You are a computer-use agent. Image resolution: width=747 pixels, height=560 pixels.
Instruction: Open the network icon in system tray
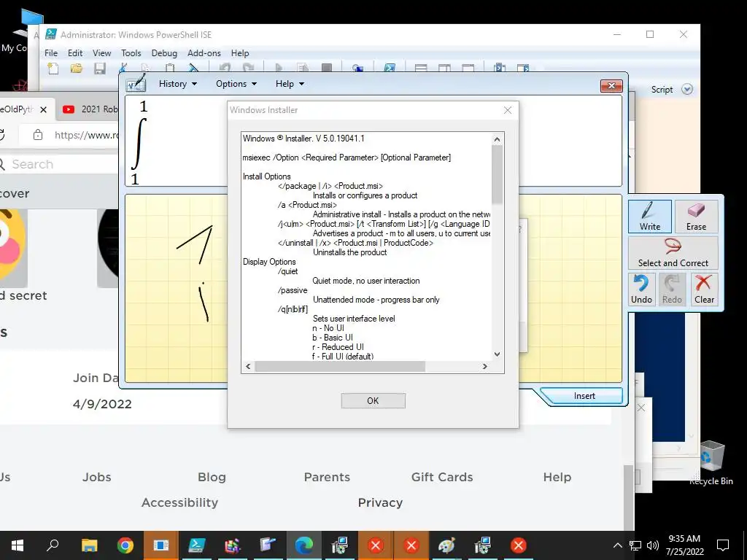tap(635, 545)
